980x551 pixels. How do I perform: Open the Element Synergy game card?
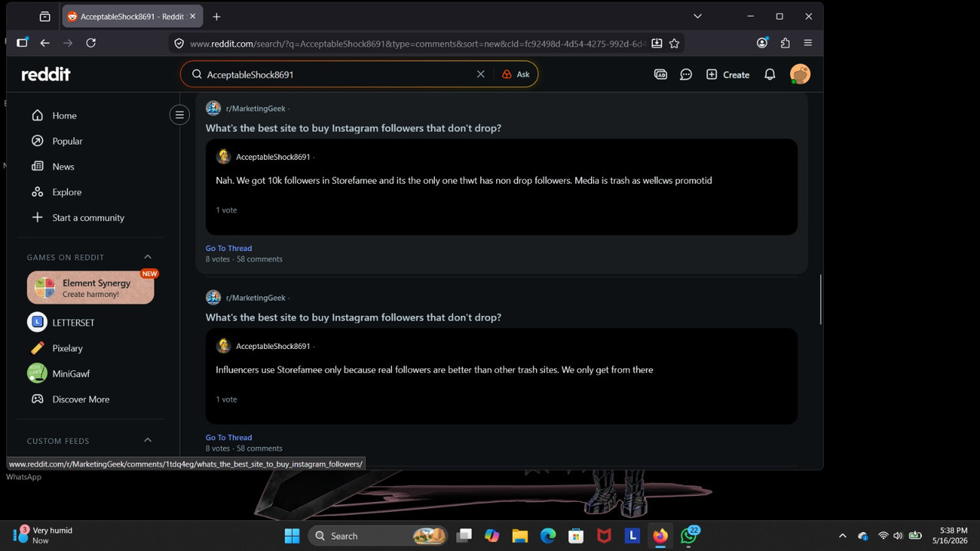point(90,288)
